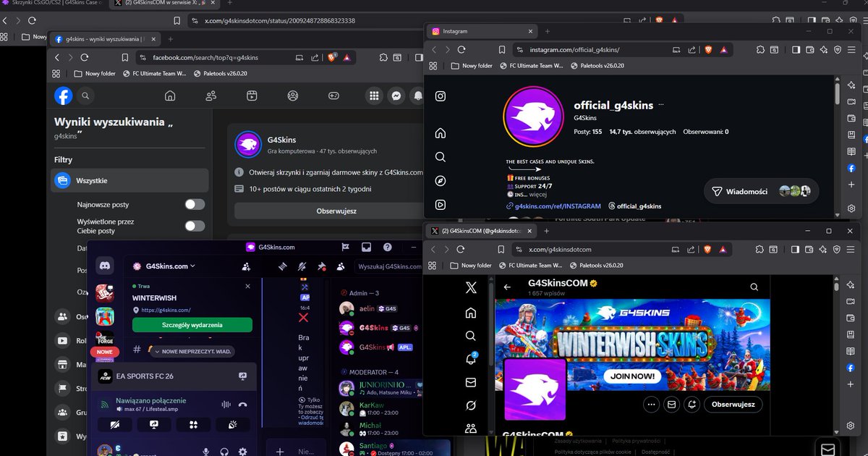Switch to g4skins Facebook search tab

(x=104, y=38)
